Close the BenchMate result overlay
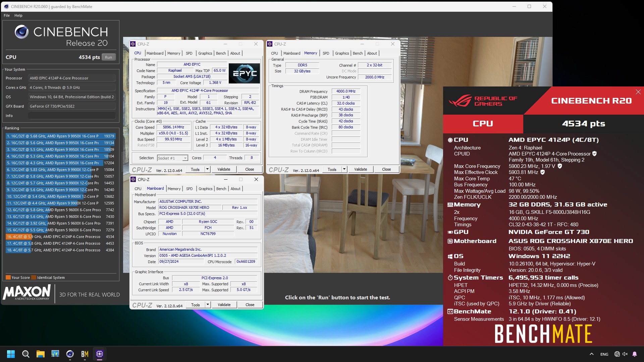 coord(638,92)
